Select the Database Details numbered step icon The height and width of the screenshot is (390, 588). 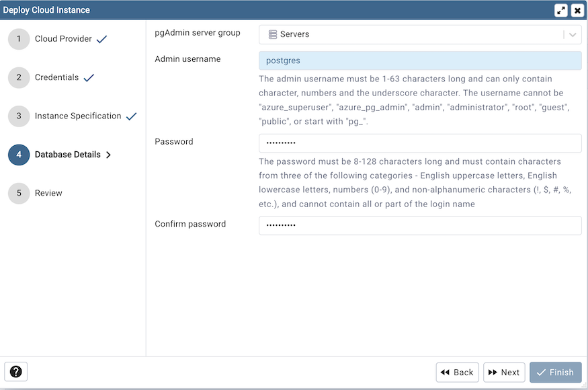18,154
